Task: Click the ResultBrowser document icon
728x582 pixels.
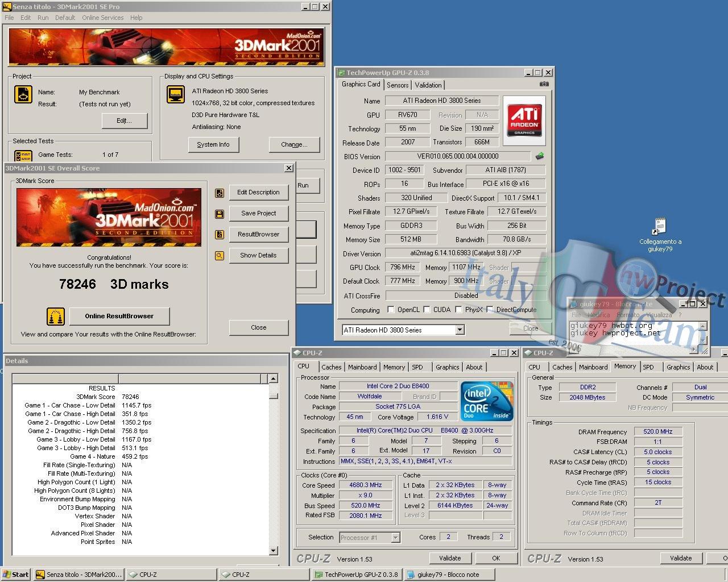Action: point(220,235)
